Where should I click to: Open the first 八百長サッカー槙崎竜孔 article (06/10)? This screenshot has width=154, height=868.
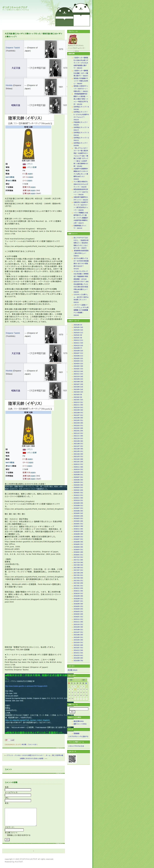pyautogui.click(x=81, y=63)
